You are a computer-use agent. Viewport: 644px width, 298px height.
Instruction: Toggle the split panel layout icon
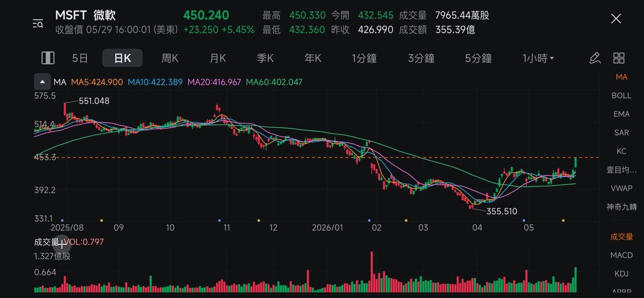[x=48, y=58]
